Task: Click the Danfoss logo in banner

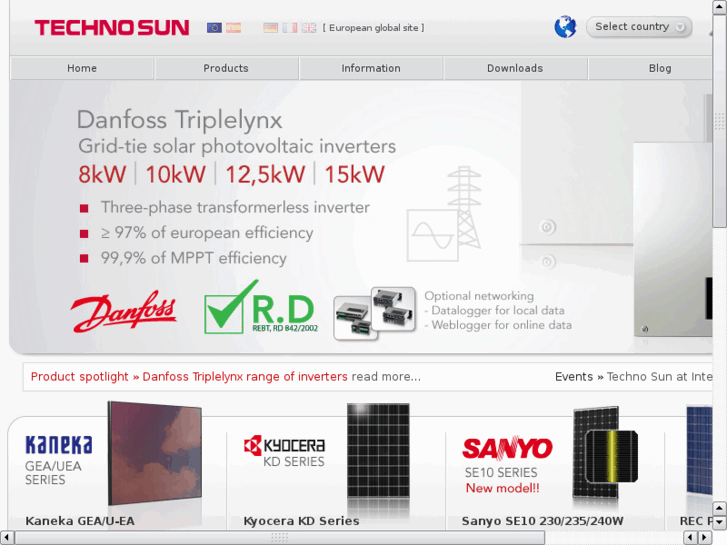Action: pyautogui.click(x=124, y=312)
